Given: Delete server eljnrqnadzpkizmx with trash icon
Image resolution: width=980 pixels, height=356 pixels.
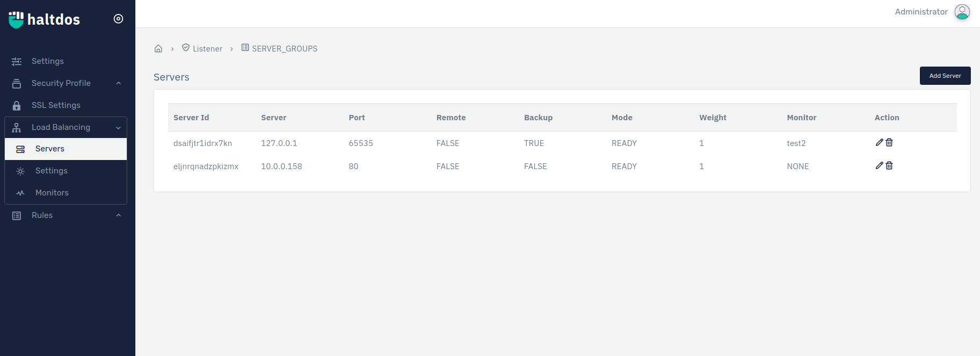Looking at the screenshot, I should pos(889,165).
